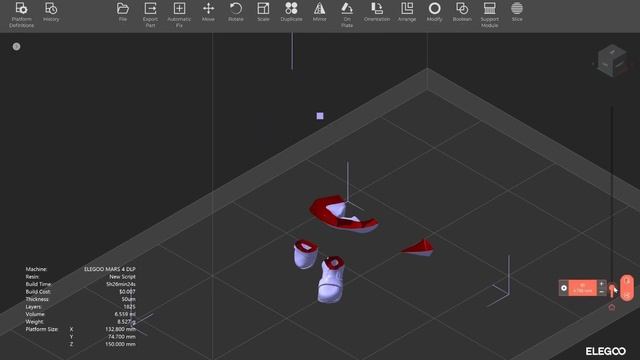The height and width of the screenshot is (360, 640).
Task: Click the Build Time value
Action: click(x=121, y=284)
